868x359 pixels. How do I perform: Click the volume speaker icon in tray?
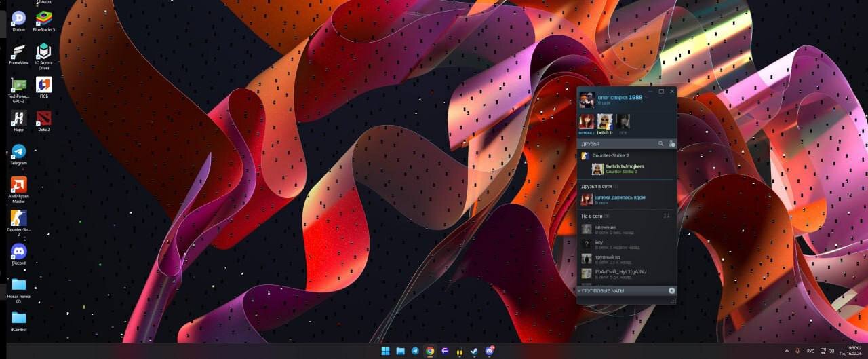point(831,351)
